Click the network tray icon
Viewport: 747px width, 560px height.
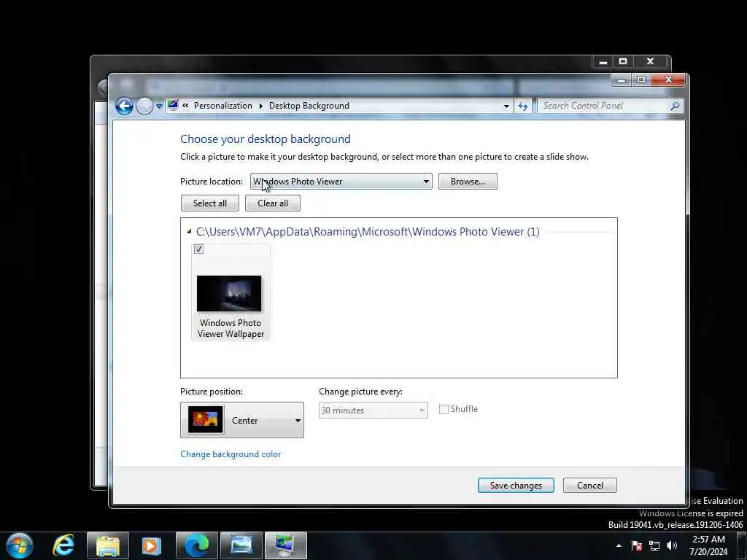pyautogui.click(x=654, y=545)
